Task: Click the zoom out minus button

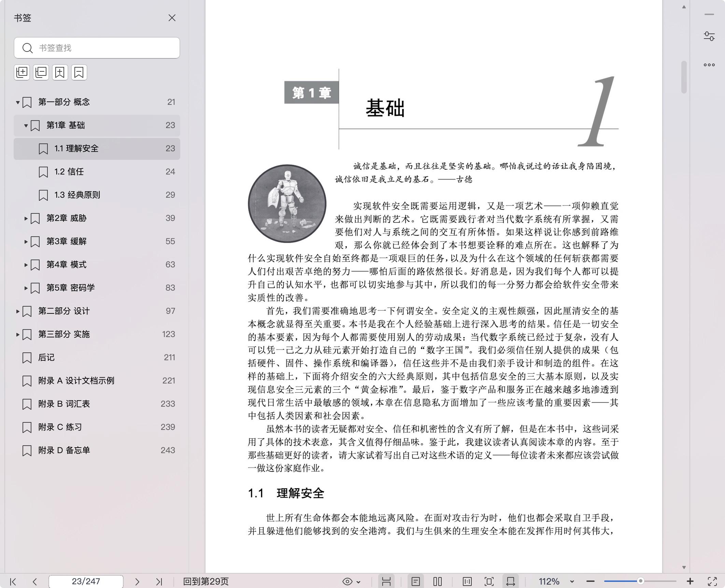Action: 591,582
